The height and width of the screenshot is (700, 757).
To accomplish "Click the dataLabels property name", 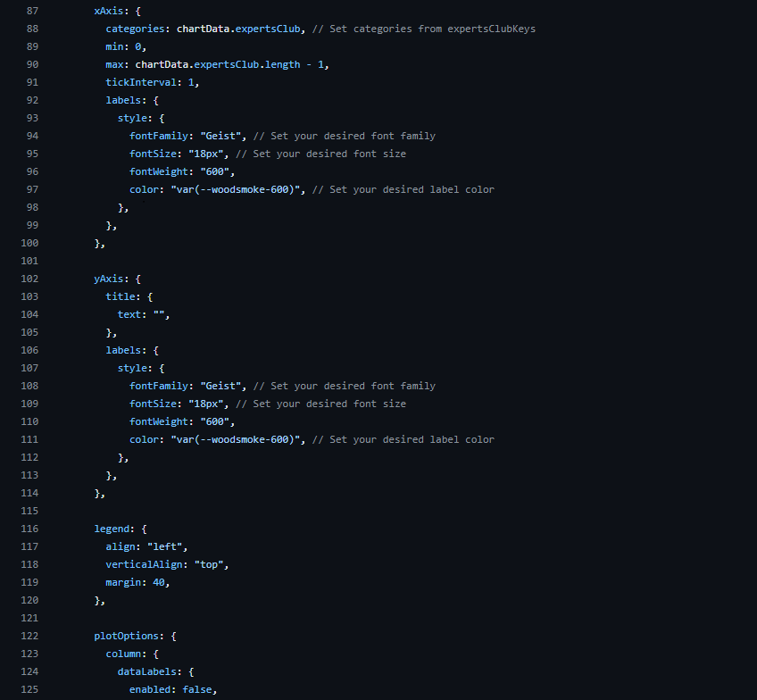I will (146, 671).
